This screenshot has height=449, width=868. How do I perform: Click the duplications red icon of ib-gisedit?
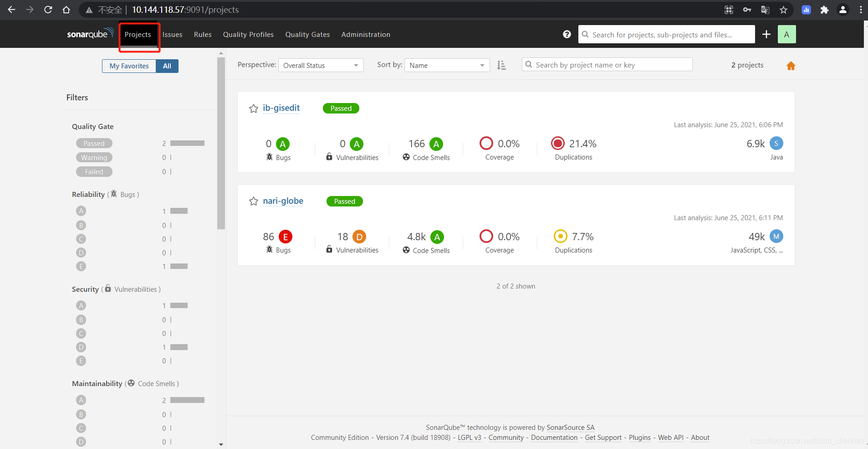tap(558, 143)
